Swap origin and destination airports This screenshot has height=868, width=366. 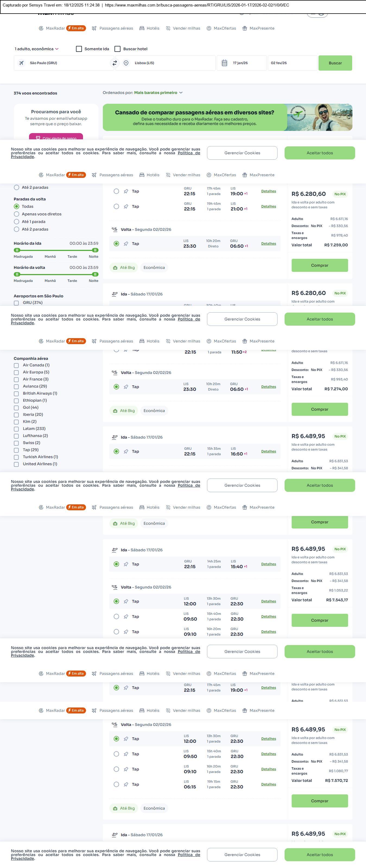pyautogui.click(x=115, y=63)
